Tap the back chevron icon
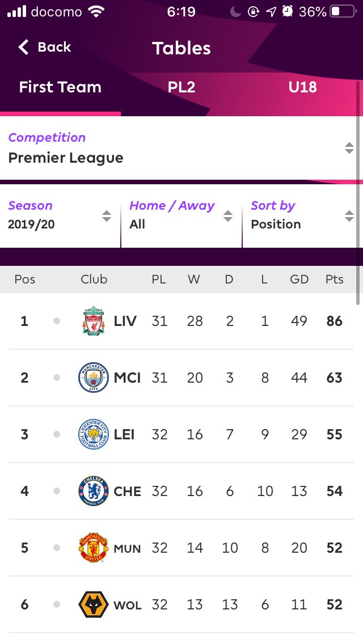The width and height of the screenshot is (363, 644). coord(23,47)
